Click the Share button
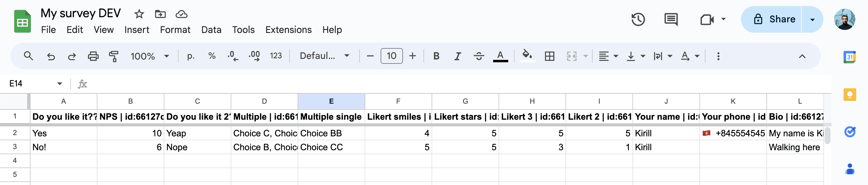868x185 pixels. pos(781,19)
